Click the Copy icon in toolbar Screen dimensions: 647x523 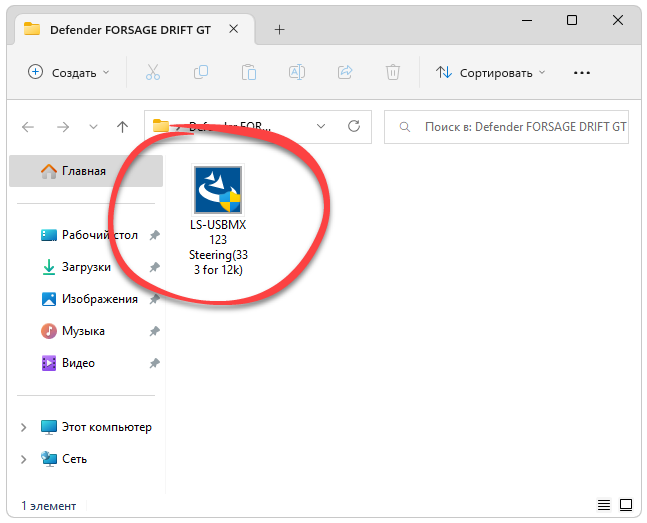tap(201, 73)
